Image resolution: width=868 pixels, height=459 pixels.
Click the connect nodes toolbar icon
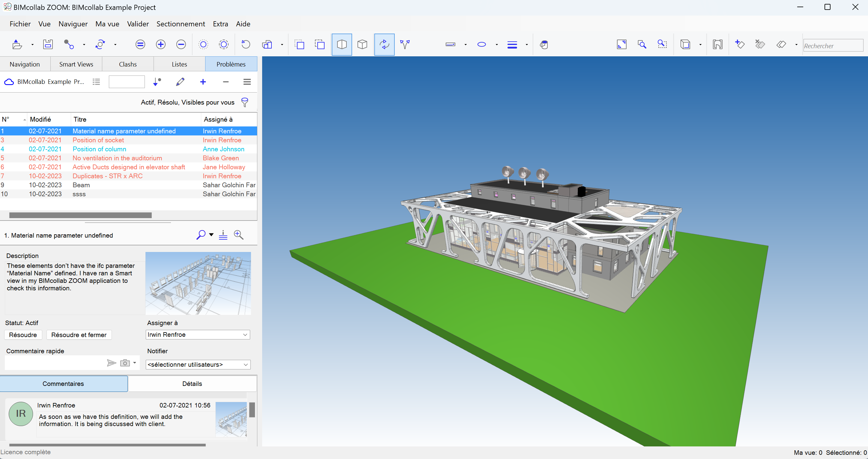[69, 44]
